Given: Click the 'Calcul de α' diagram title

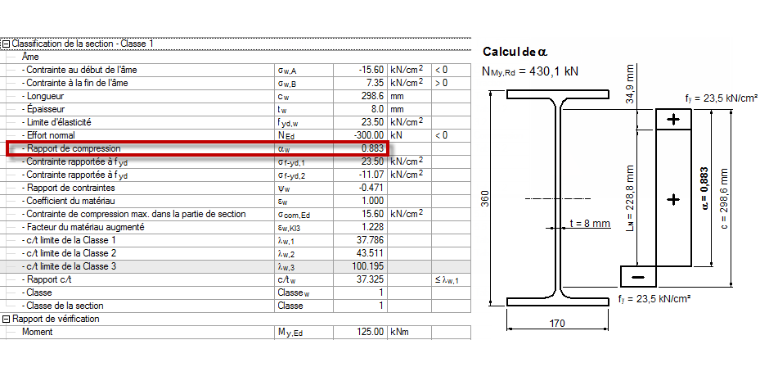Looking at the screenshot, I should point(514,52).
